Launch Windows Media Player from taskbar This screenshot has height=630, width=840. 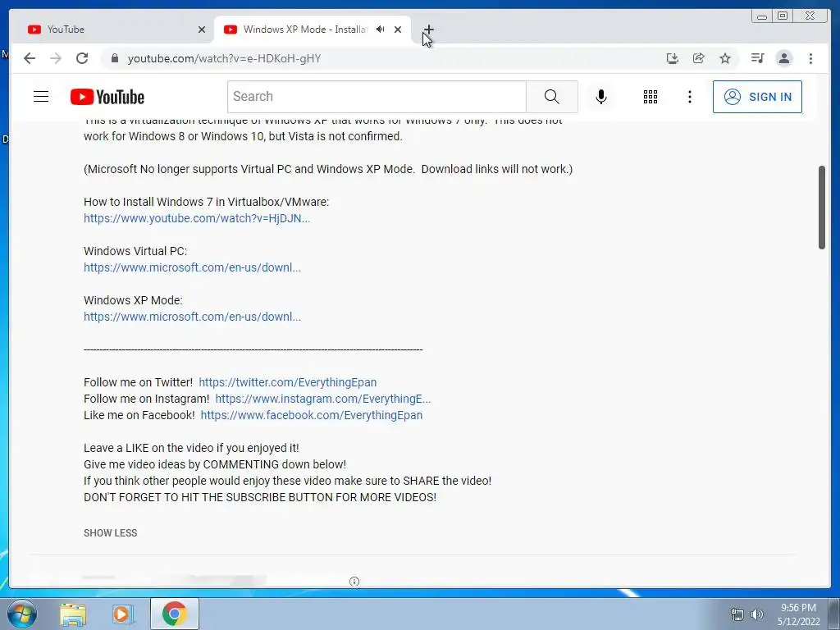122,614
